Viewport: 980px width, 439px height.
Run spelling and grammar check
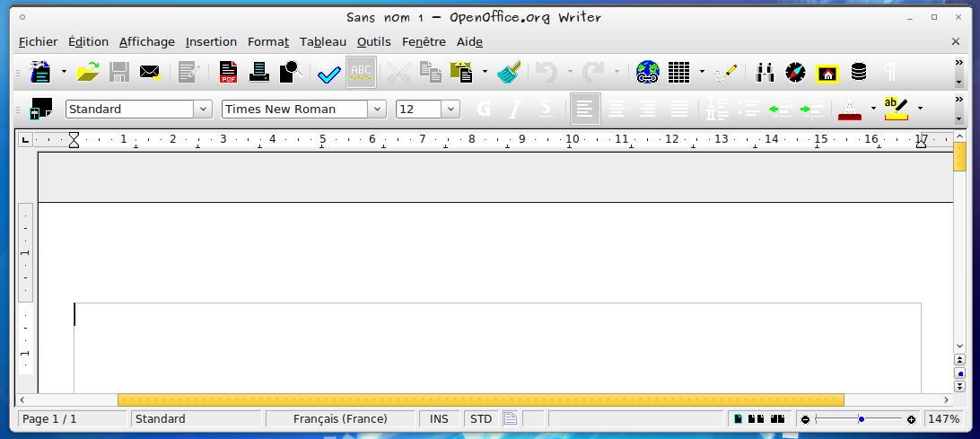(328, 72)
